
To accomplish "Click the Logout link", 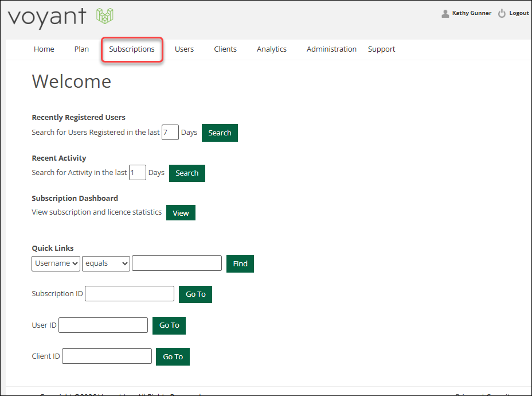I will 519,13.
